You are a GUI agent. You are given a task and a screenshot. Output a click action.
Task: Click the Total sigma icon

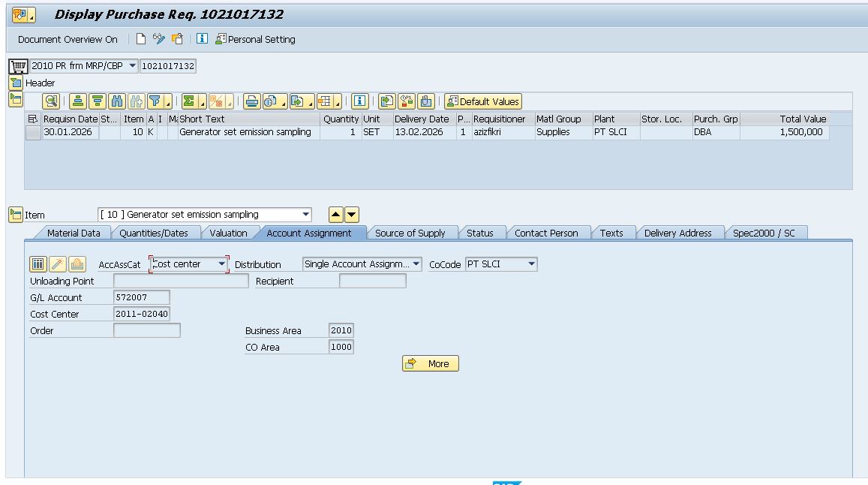(x=190, y=101)
